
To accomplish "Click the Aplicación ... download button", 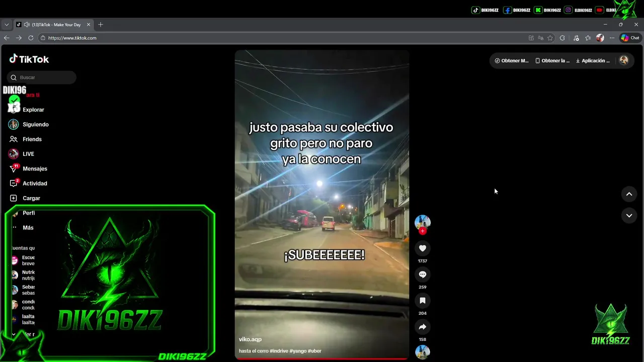I will 593,60.
